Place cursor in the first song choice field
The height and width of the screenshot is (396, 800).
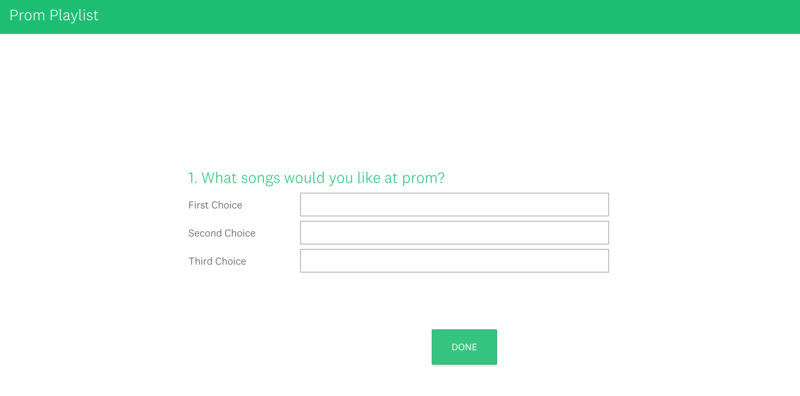coord(454,205)
